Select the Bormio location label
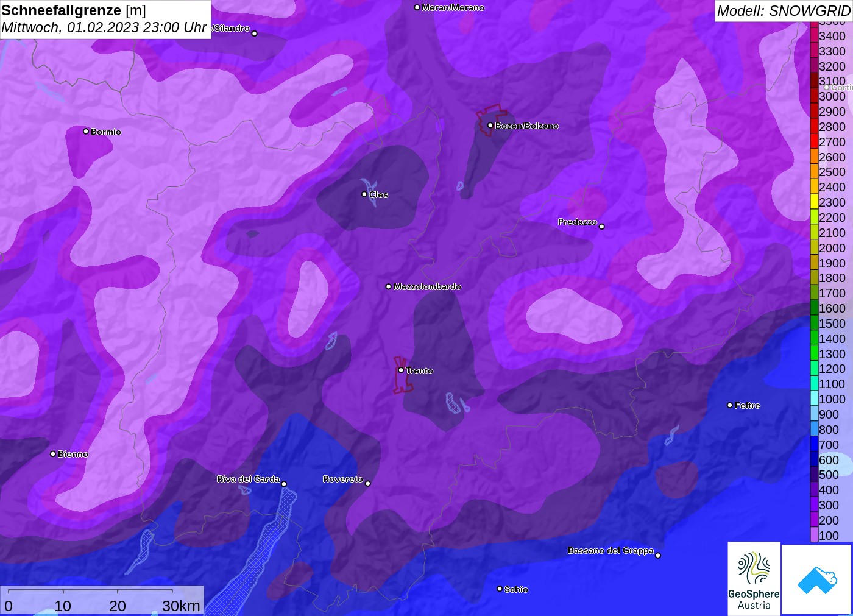853x616 pixels. [x=105, y=132]
